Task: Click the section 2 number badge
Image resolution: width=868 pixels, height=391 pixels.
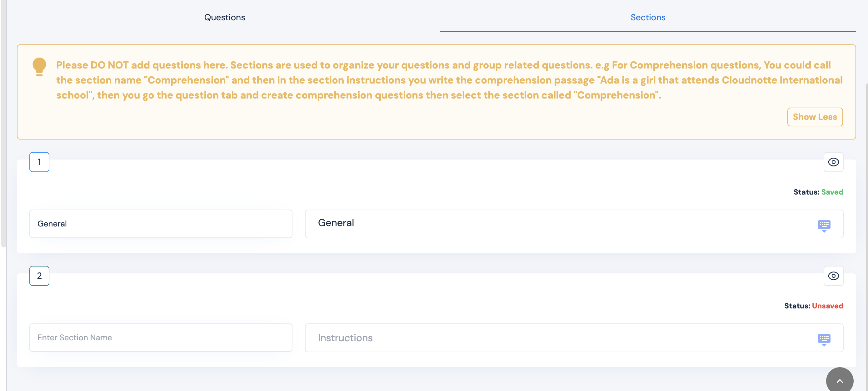Action: [x=39, y=276]
